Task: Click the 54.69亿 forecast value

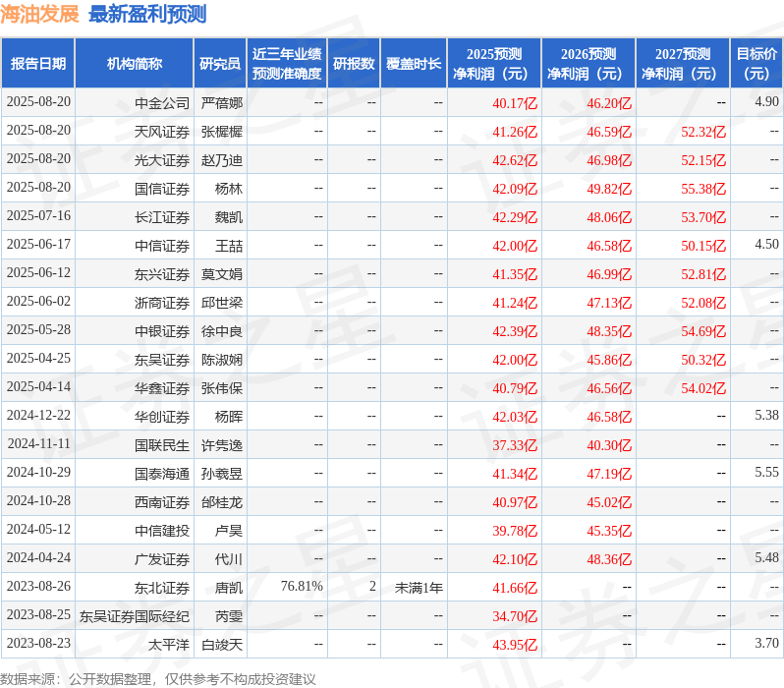Action: (x=703, y=332)
